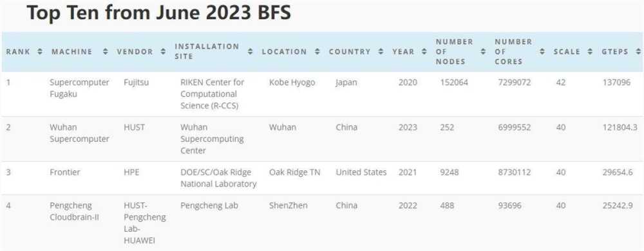Viewport: 644px width, 251px height.
Task: Click the Machine column sort arrows
Action: pos(106,52)
